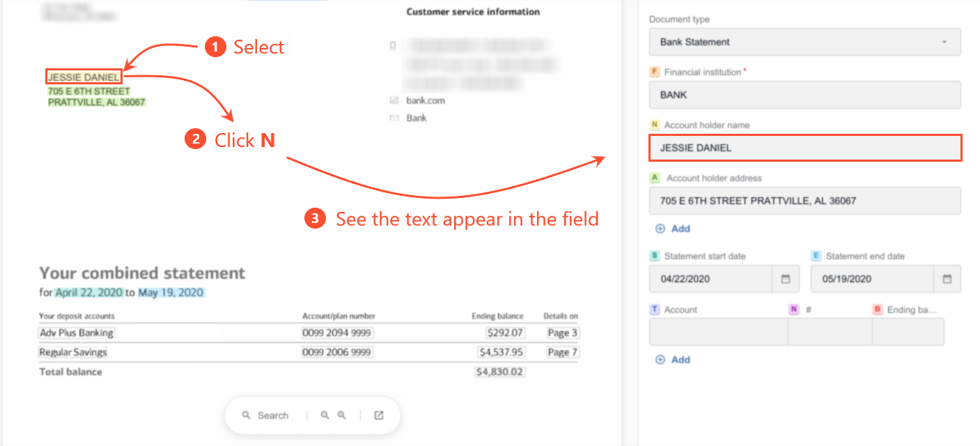
Task: Click the empty Account type cell
Action: [x=718, y=332]
